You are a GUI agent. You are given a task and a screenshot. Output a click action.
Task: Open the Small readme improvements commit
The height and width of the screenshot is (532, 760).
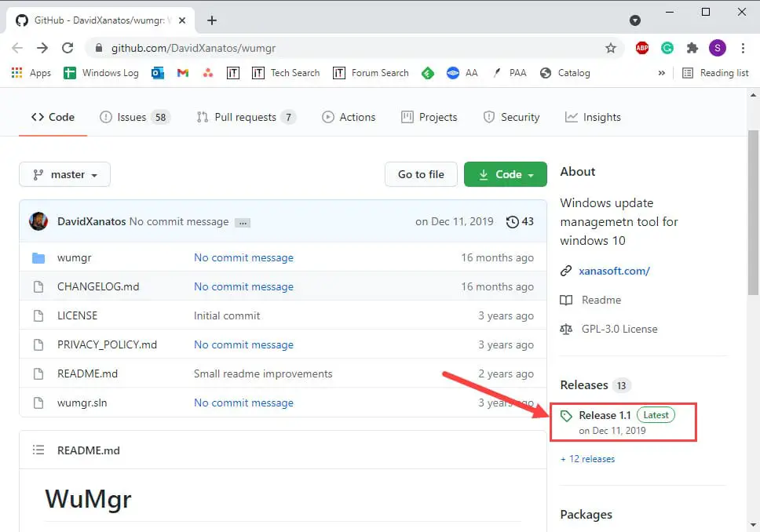[x=263, y=374]
